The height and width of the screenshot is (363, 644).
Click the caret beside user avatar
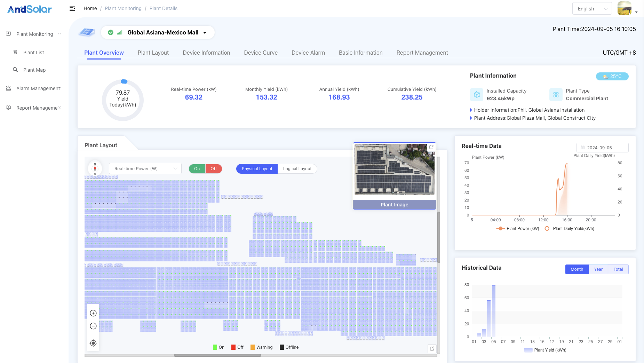[x=636, y=12]
